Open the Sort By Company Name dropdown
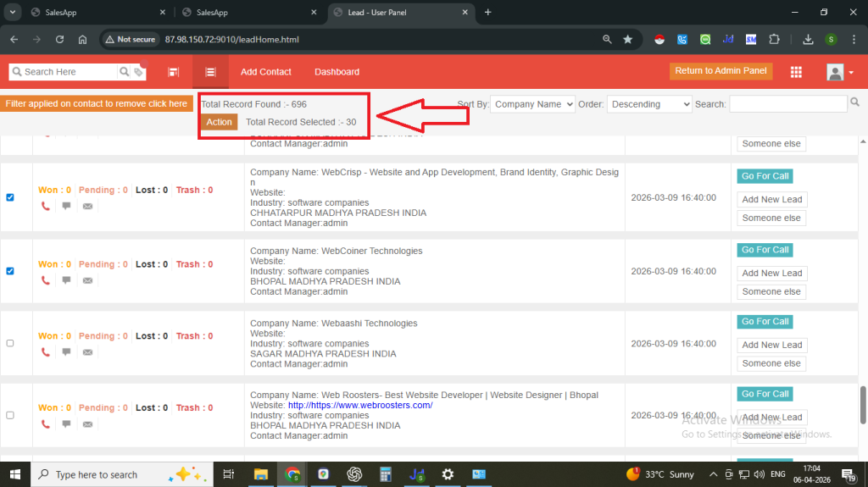The height and width of the screenshot is (487, 868). pos(532,104)
